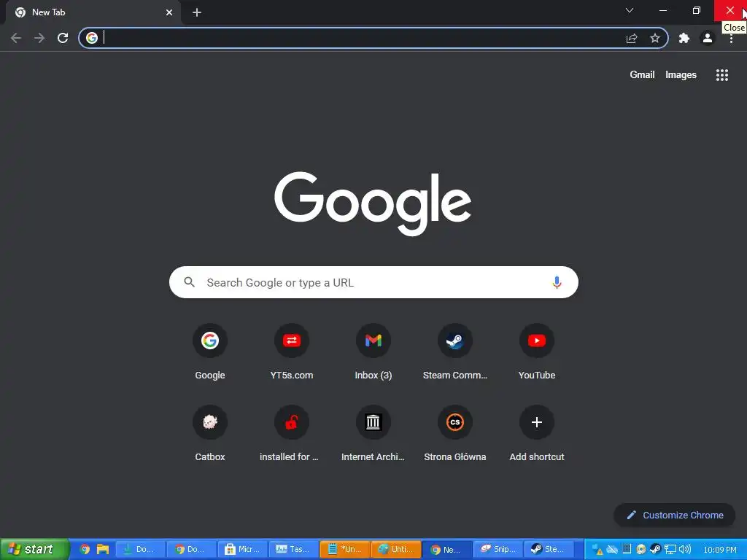
Task: Click Customize Chrome button
Action: (675, 516)
